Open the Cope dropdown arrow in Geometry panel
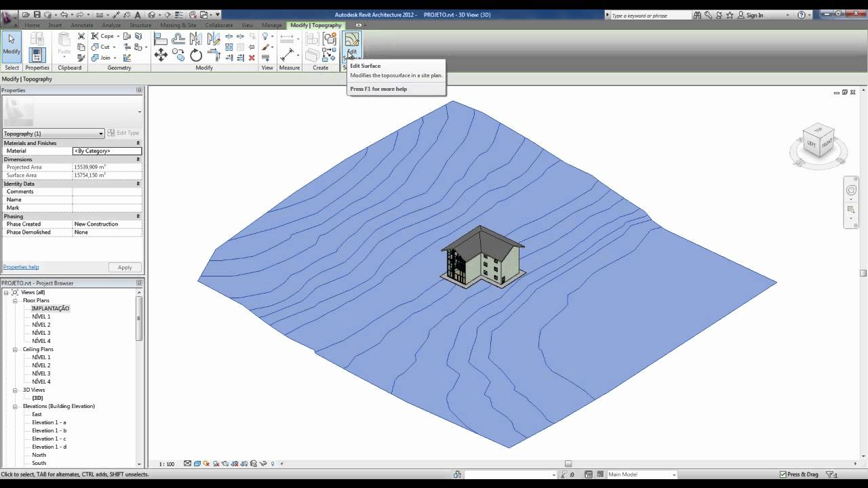Image resolution: width=868 pixels, height=488 pixels. click(118, 37)
